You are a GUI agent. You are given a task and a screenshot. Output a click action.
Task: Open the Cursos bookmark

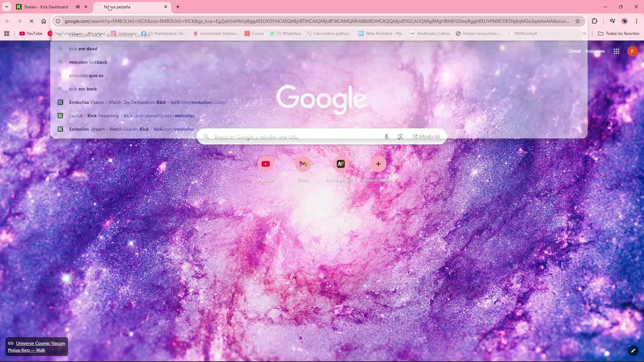(254, 34)
